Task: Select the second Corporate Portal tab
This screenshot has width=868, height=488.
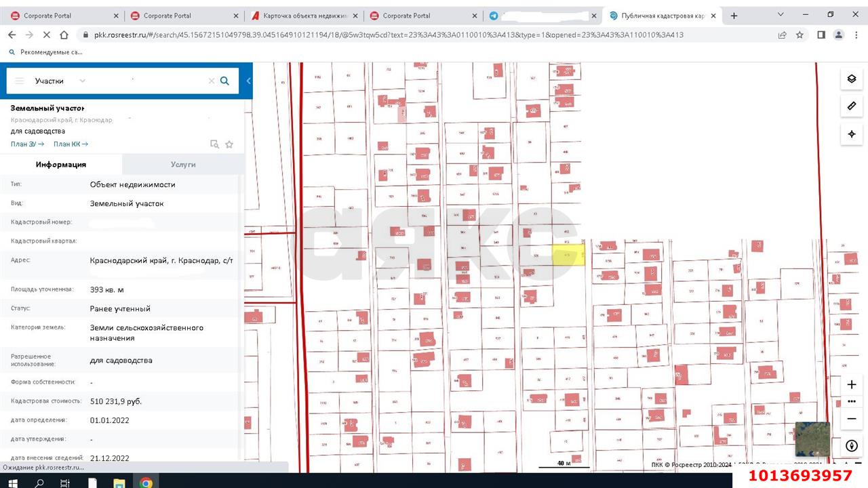Action: [183, 16]
